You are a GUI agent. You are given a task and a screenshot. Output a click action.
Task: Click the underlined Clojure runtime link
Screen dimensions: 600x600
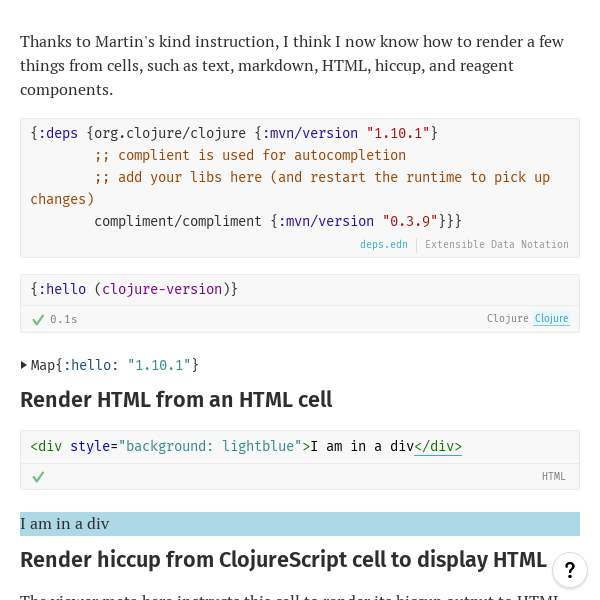click(551, 319)
